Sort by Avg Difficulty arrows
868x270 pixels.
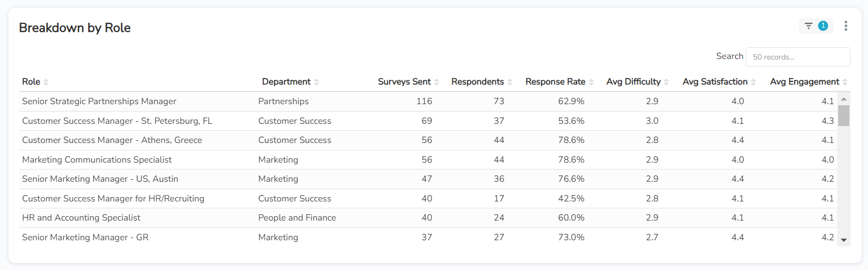[x=667, y=82]
